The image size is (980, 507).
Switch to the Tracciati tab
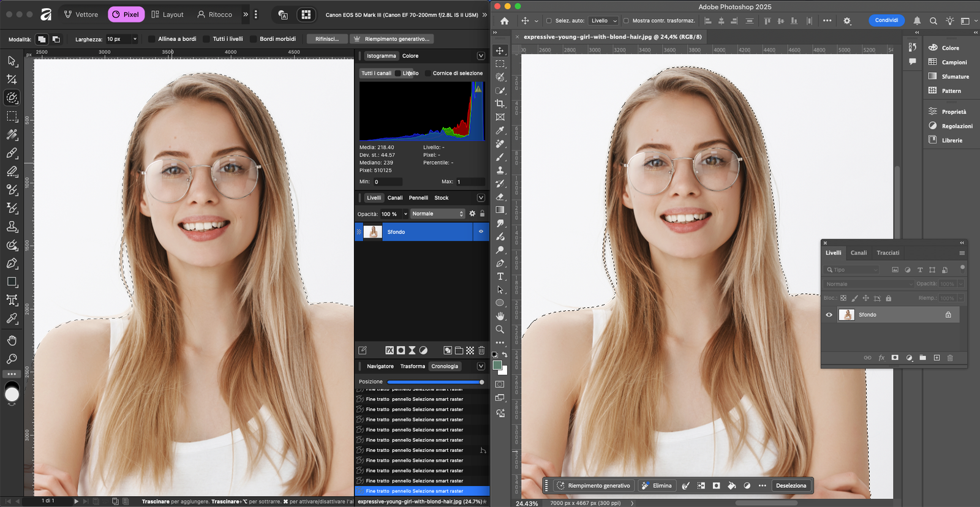[x=888, y=253]
